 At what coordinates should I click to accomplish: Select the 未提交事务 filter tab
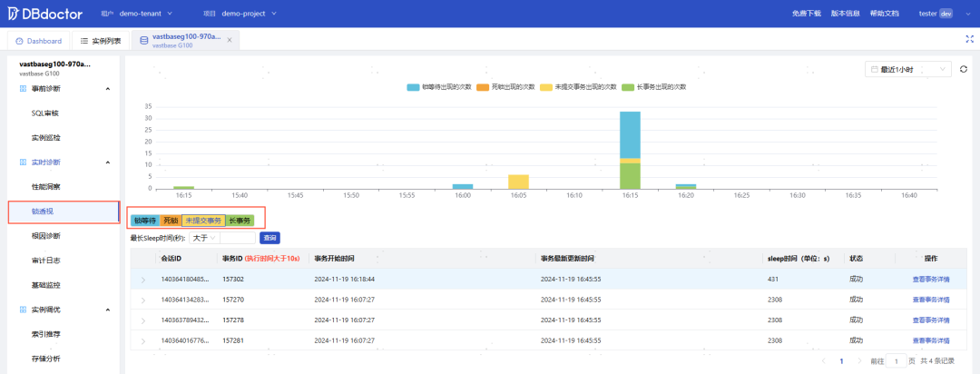tap(203, 221)
